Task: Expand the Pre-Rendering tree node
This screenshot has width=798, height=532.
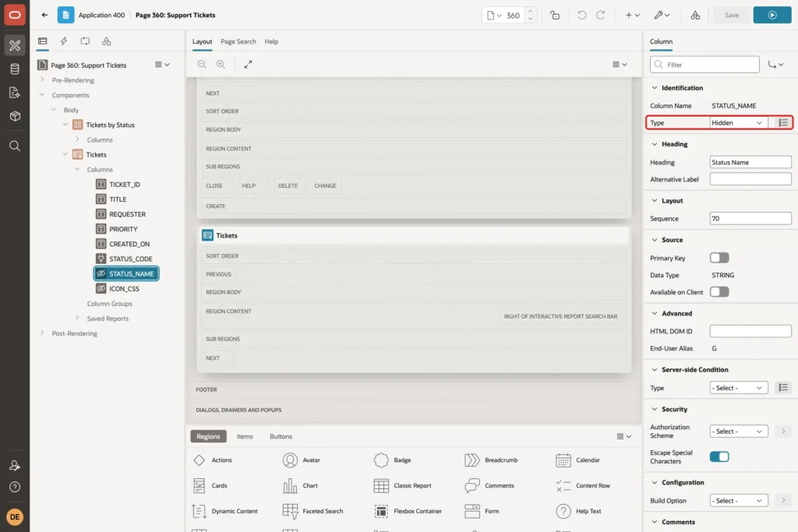Action: pyautogui.click(x=42, y=80)
